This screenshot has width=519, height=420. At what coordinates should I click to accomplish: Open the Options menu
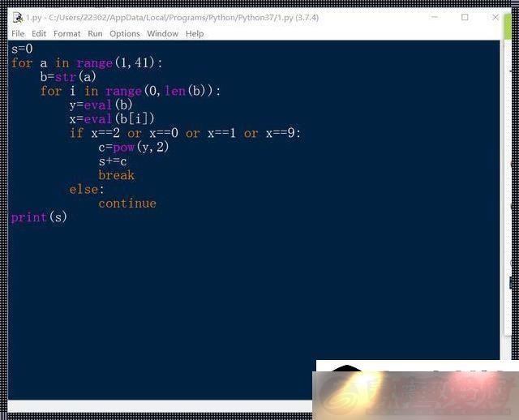click(x=125, y=34)
